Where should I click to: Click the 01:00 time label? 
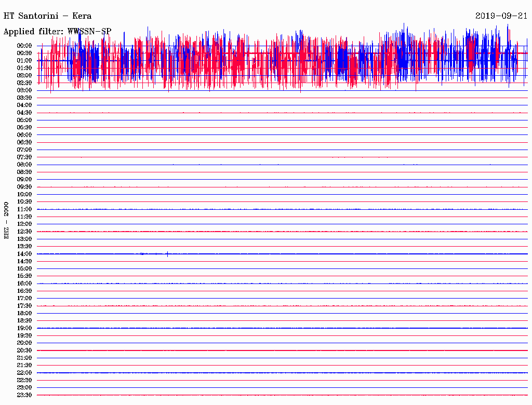(x=25, y=61)
